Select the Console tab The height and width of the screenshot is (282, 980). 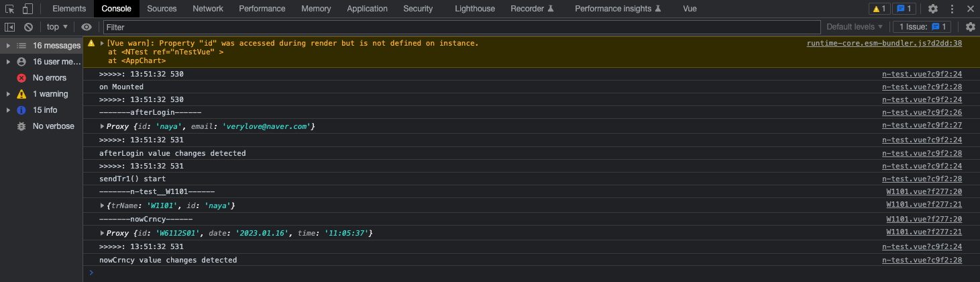(117, 9)
